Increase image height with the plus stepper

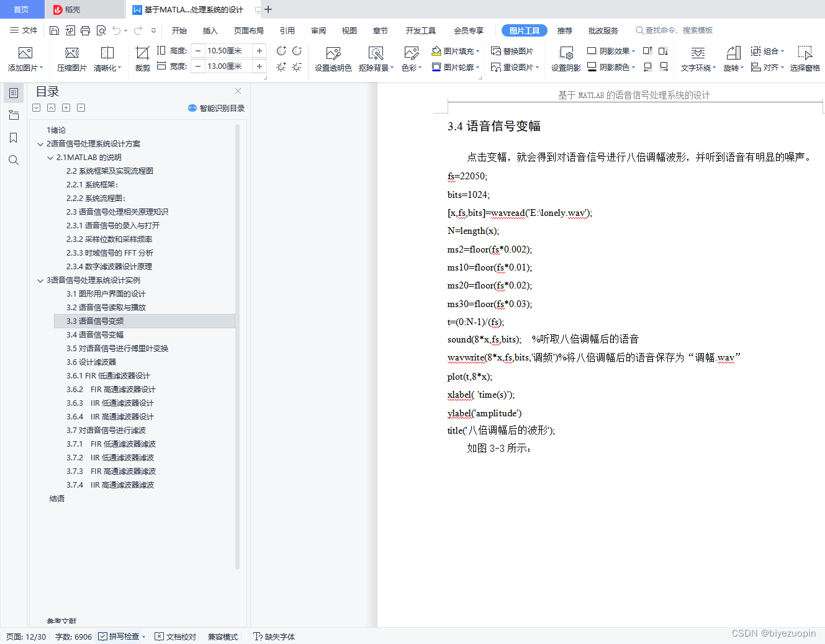[259, 50]
